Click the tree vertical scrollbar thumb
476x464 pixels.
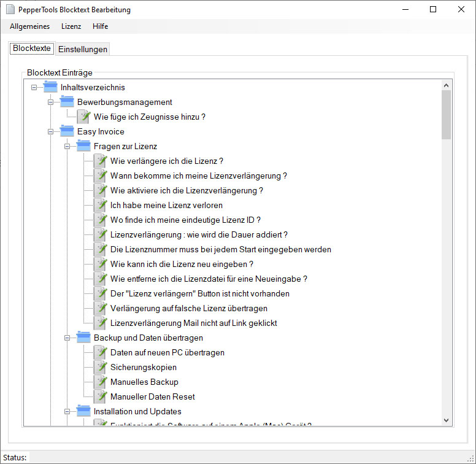447,115
